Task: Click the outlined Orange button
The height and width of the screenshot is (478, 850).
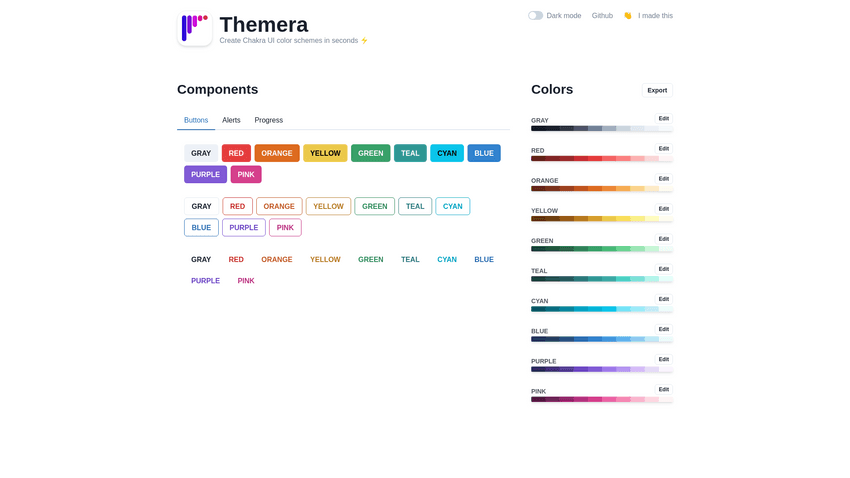Action: coord(279,206)
